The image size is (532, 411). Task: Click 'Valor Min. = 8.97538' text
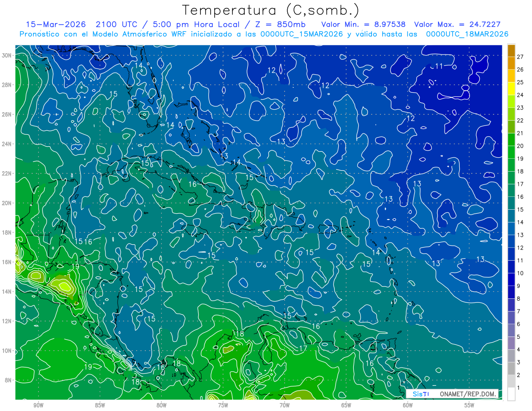[364, 24]
